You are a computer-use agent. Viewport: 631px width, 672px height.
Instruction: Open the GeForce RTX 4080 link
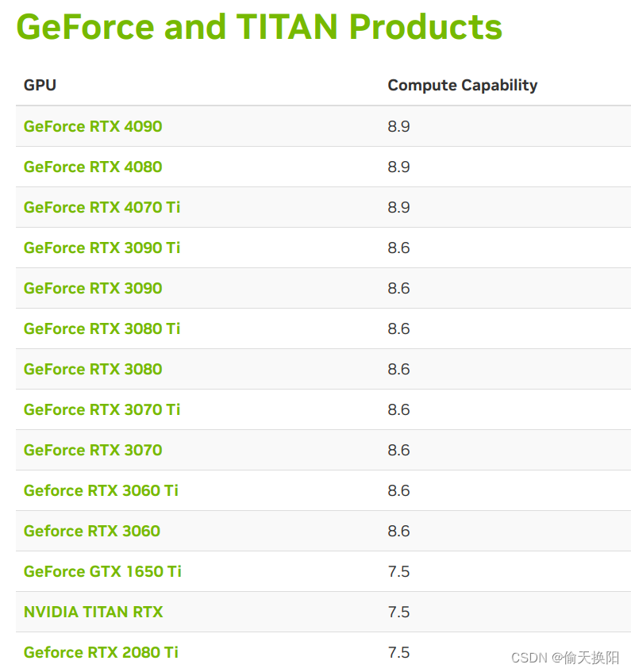[93, 167]
